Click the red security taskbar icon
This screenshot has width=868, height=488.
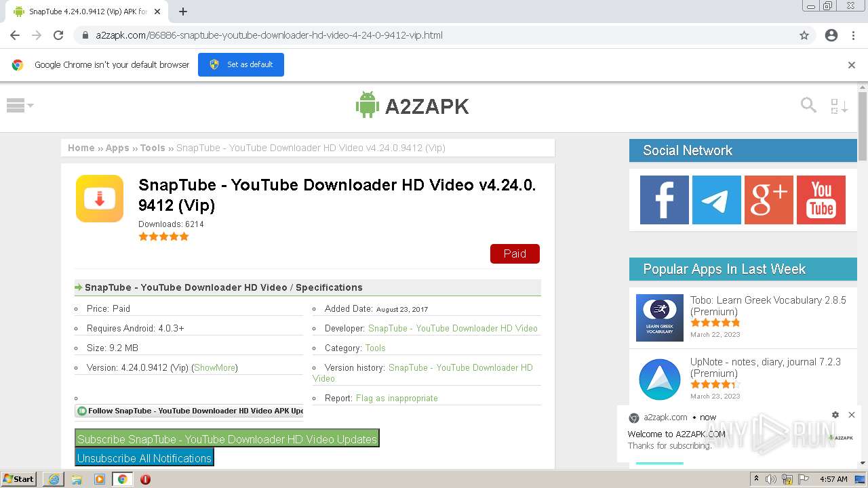[x=145, y=479]
